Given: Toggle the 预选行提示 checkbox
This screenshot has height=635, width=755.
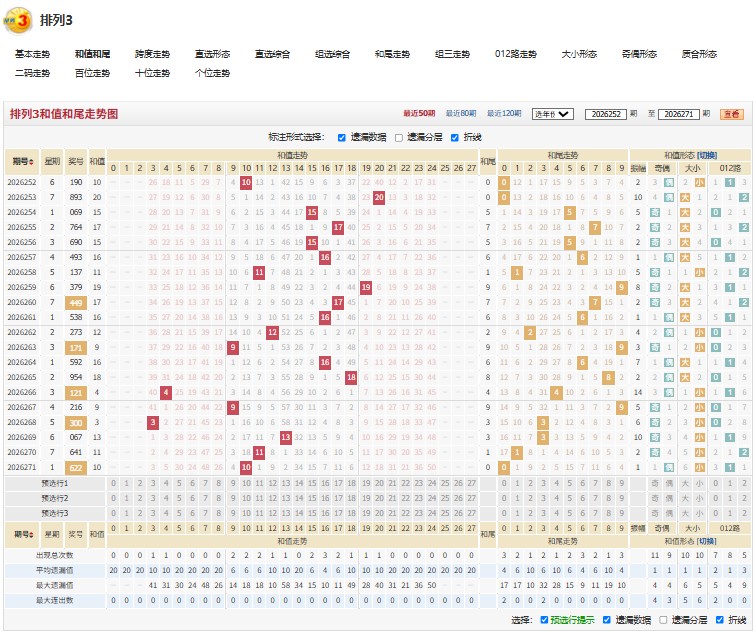Looking at the screenshot, I should click(544, 620).
